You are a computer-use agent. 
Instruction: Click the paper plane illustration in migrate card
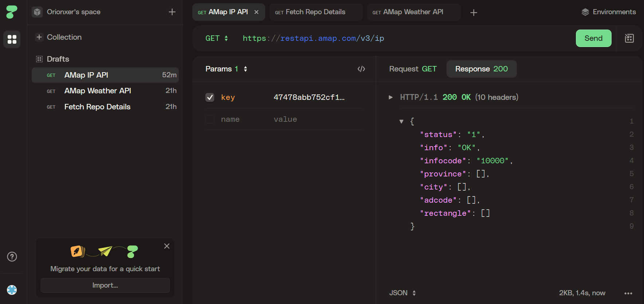pos(105,251)
